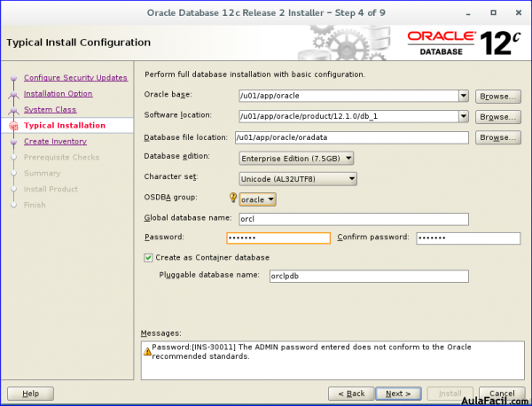Browse for Oracle base directory

click(x=498, y=97)
